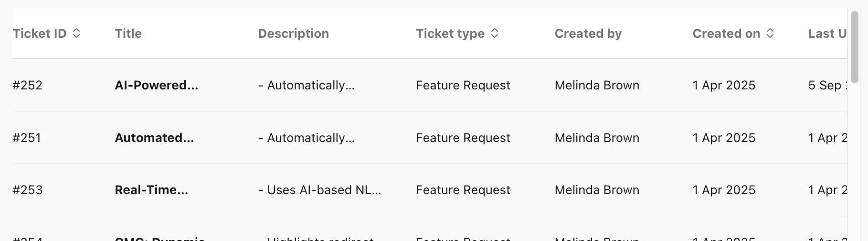Click the Description column header
The width and height of the screenshot is (868, 241).
pos(294,33)
